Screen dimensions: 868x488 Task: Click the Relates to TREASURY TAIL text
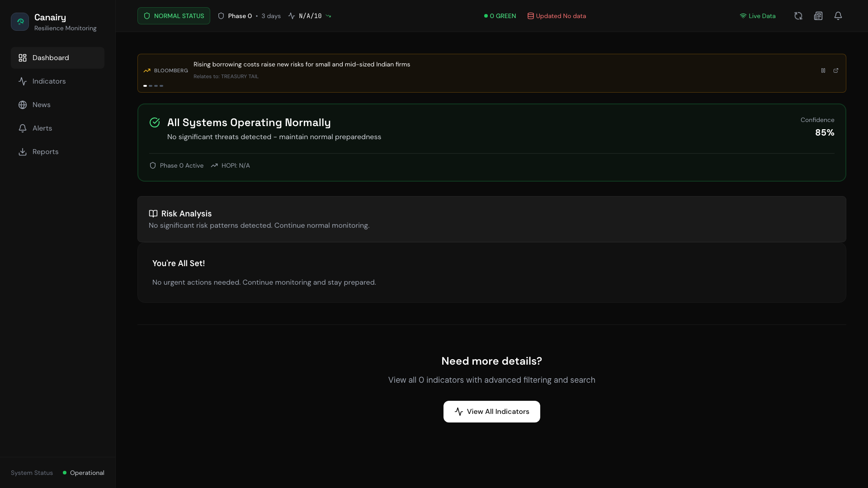point(226,76)
